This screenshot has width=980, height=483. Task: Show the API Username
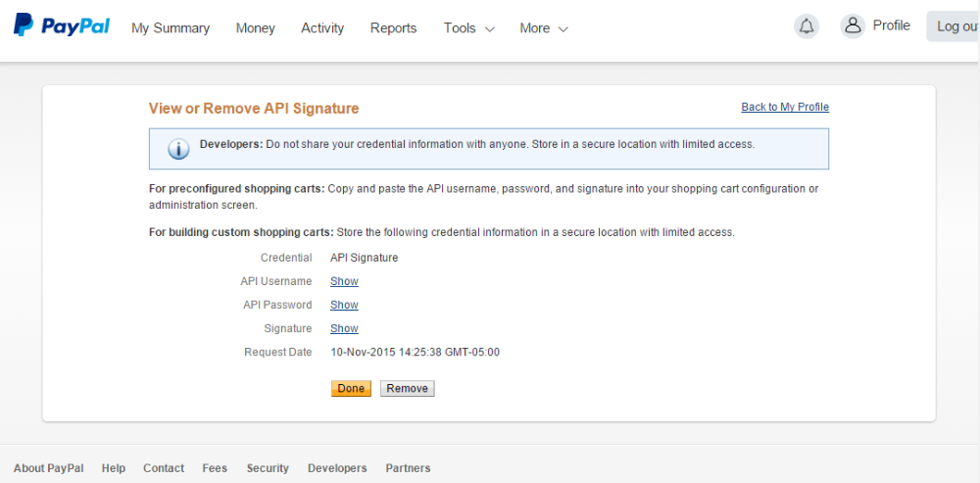click(344, 281)
